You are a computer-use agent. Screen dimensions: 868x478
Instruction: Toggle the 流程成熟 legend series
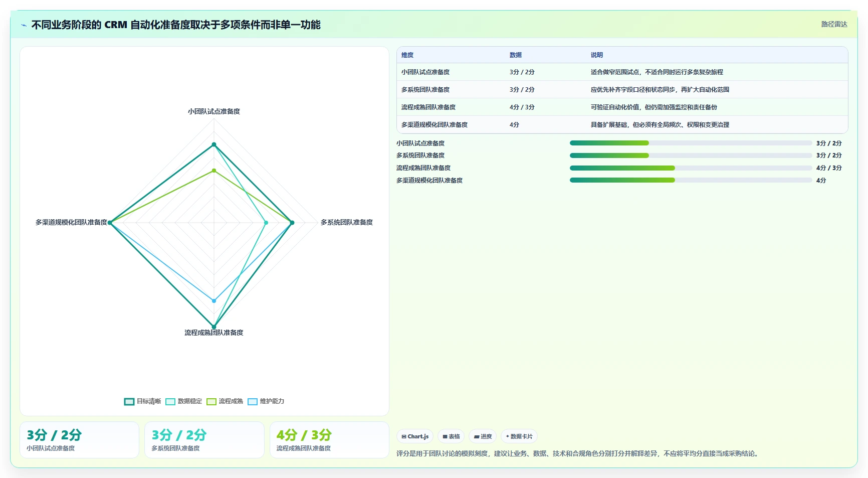click(x=225, y=401)
